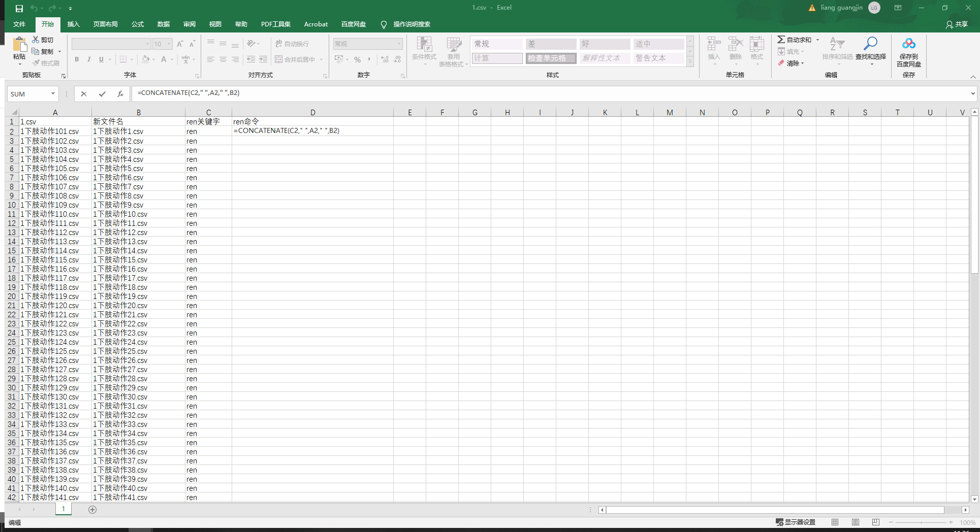Click the Share (共享) button
Screen dimensions: 980x532
pos(957,24)
